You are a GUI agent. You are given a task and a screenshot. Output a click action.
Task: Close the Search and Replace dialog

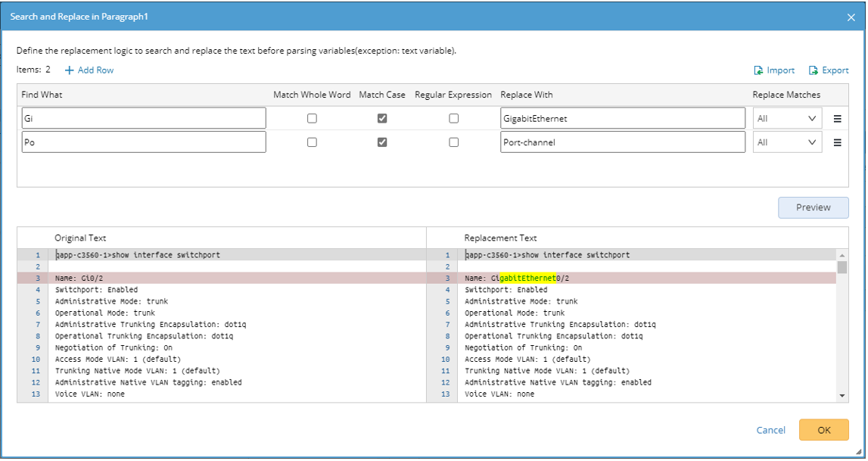[851, 17]
